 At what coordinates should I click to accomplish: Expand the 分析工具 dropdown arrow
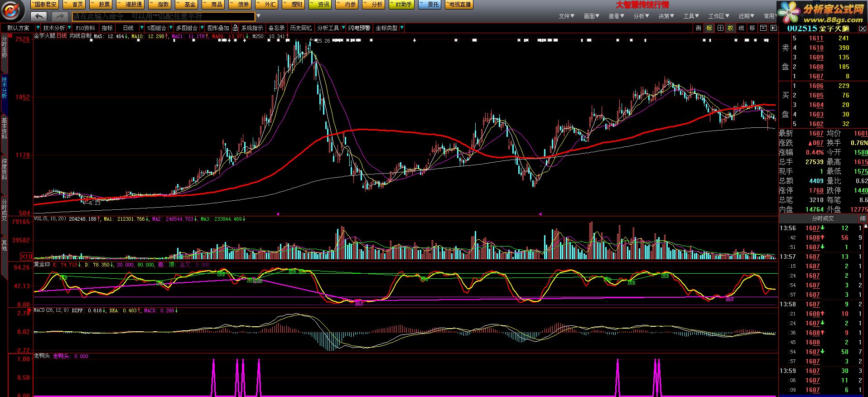tap(343, 28)
